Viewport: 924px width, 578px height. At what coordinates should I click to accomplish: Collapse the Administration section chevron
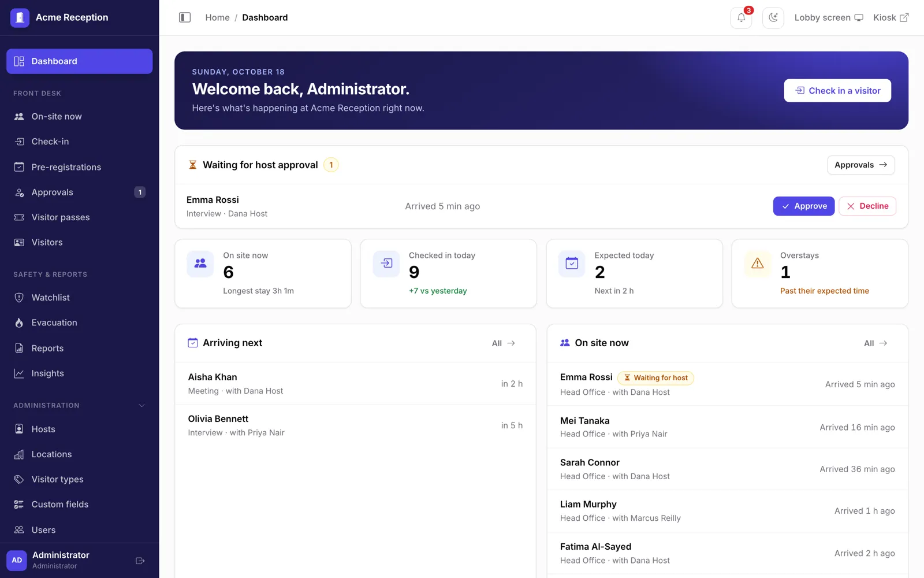pyautogui.click(x=142, y=406)
